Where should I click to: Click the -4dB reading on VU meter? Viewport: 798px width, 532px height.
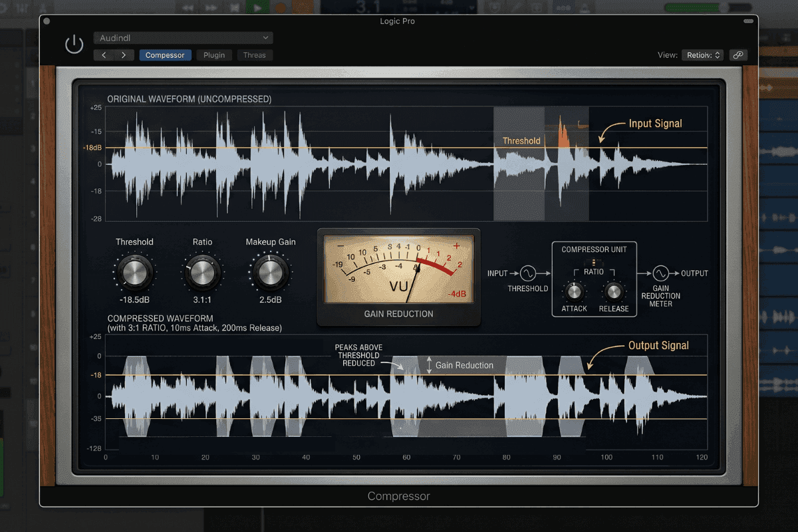coord(457,294)
